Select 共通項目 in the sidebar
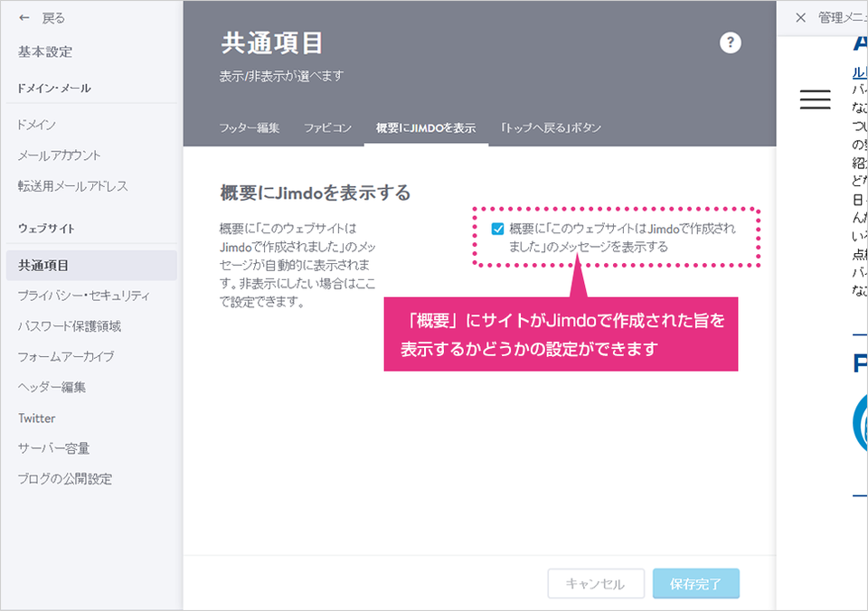Screen dimensions: 868x611 point(91,266)
